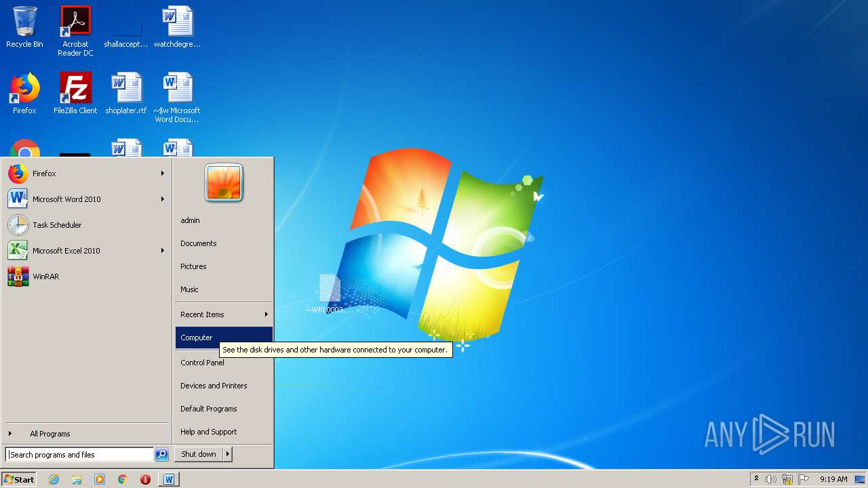
Task: Select the watchdegre Word document icon
Action: 178,27
